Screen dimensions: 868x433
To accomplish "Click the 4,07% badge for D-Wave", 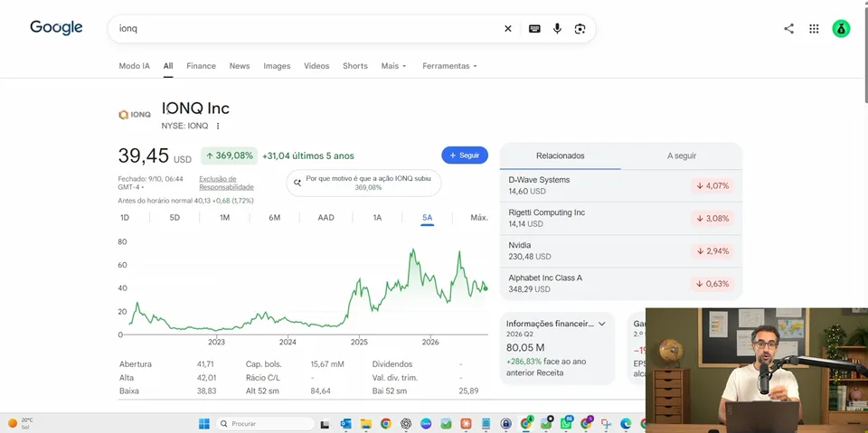I will [x=712, y=185].
